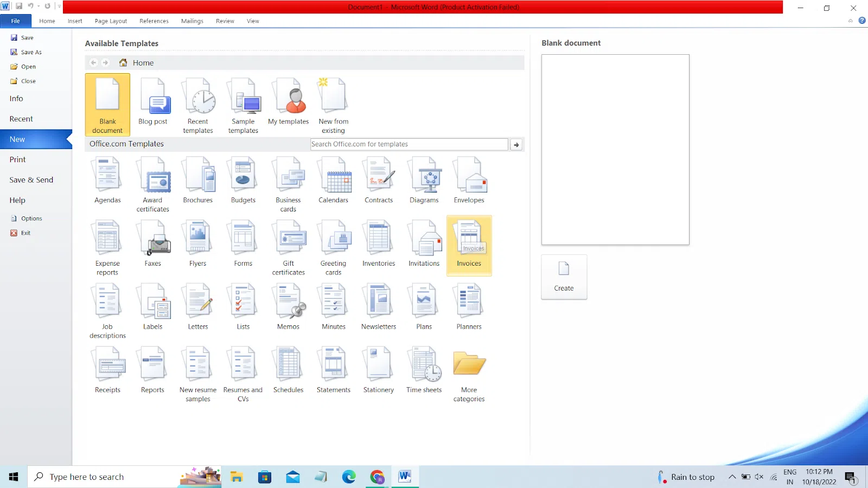This screenshot has height=488, width=868.
Task: Open the Contracts template category
Action: [x=379, y=180]
